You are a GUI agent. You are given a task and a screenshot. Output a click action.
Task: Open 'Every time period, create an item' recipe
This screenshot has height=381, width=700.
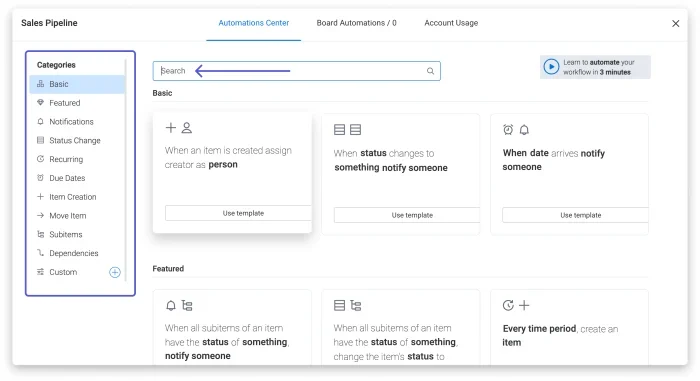click(x=560, y=335)
